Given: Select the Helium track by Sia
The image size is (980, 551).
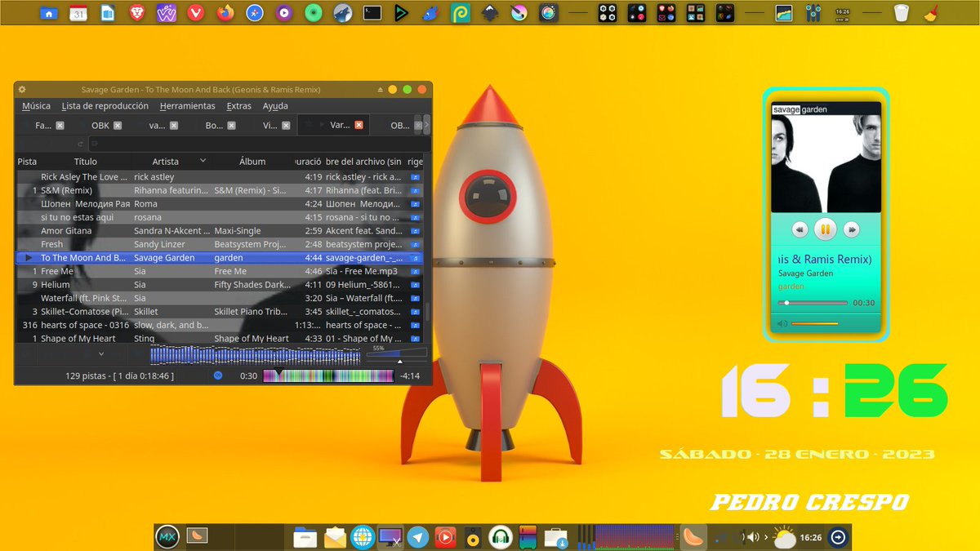Looking at the screenshot, I should coord(219,284).
